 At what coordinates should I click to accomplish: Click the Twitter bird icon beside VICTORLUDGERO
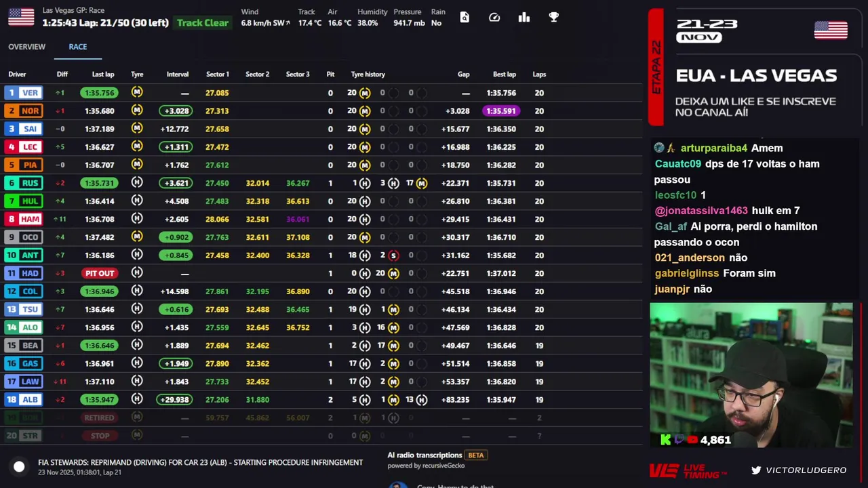pos(756,470)
